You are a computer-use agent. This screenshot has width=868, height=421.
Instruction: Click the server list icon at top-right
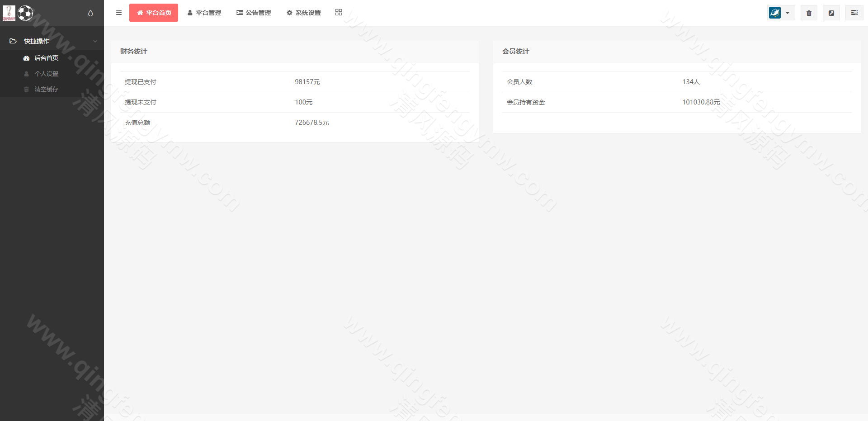click(x=854, y=13)
